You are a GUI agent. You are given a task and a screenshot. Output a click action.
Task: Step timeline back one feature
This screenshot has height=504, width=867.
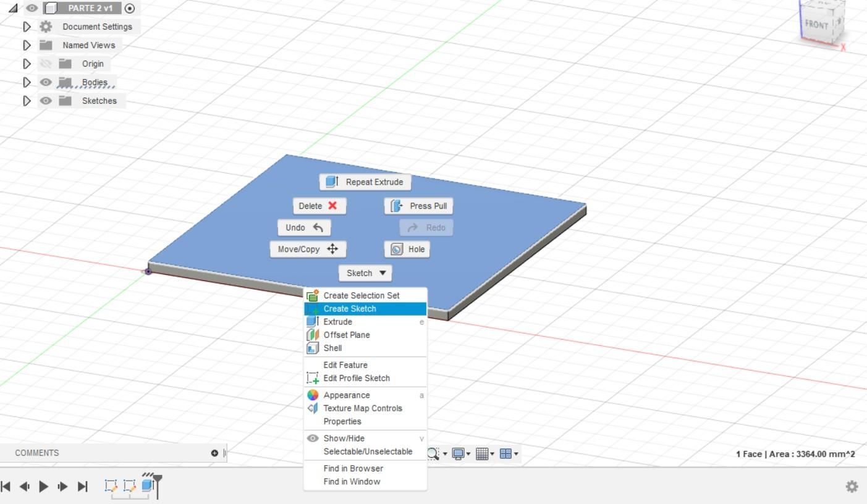pos(25,486)
